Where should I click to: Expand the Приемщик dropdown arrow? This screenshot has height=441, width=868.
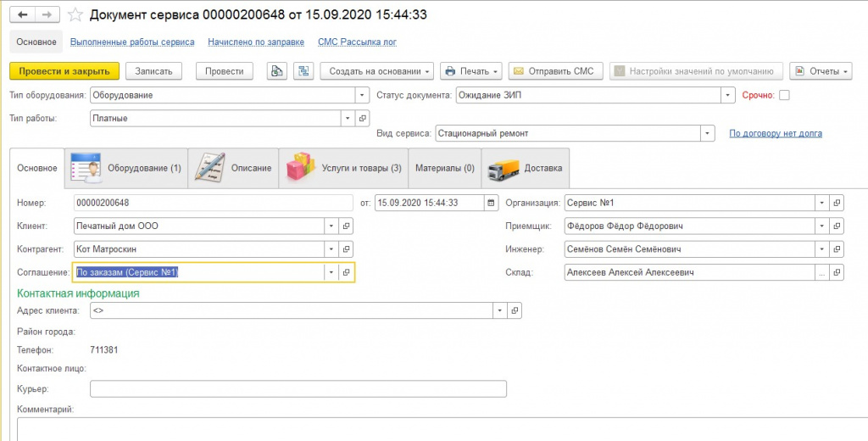point(822,226)
